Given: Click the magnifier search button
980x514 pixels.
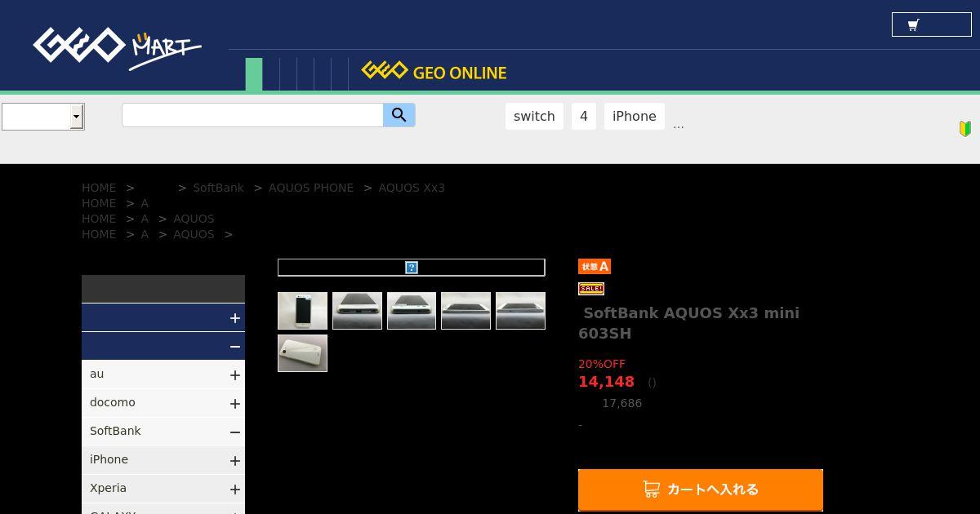Looking at the screenshot, I should tap(399, 115).
